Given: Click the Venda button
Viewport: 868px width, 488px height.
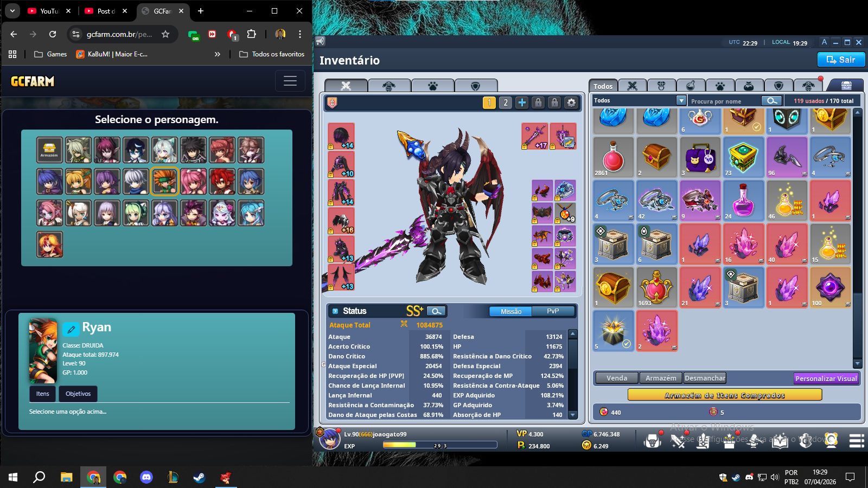Looking at the screenshot, I should coord(617,378).
